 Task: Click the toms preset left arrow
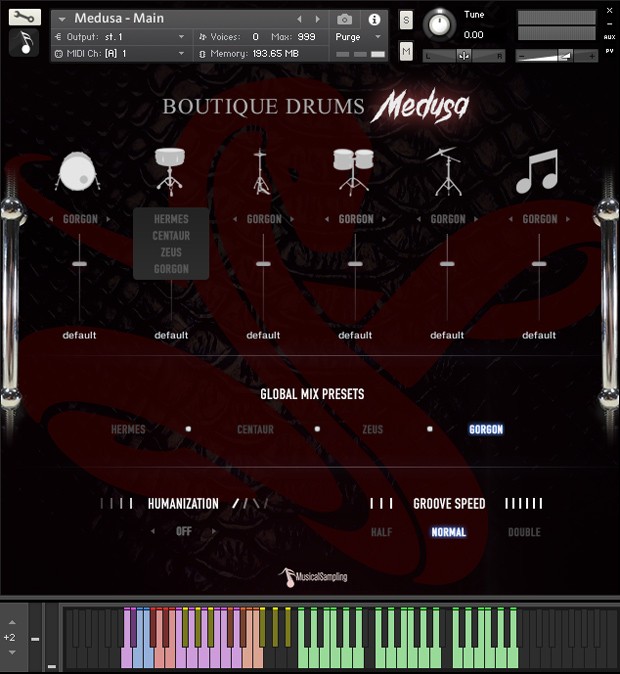[x=327, y=219]
